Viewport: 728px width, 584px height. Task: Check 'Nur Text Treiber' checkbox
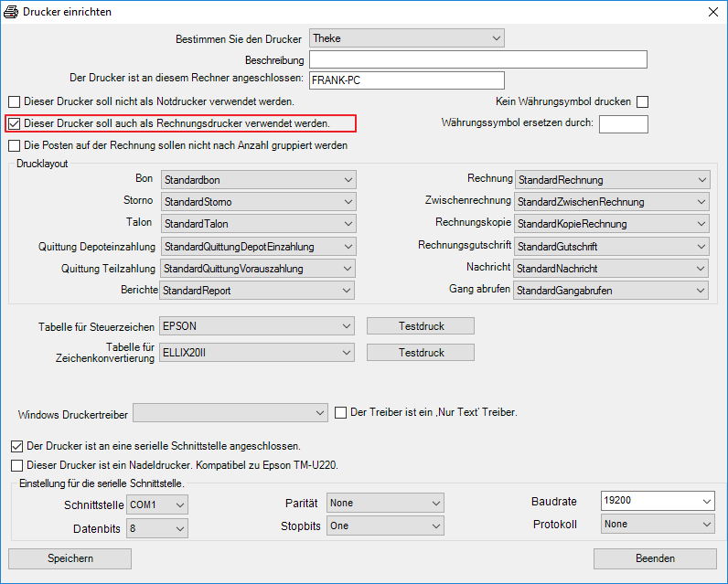tap(341, 413)
